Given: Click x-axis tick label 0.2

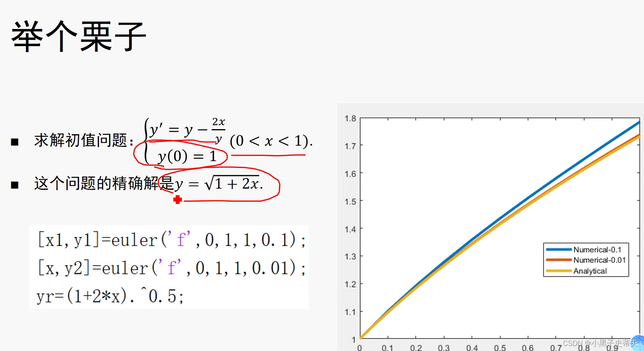Looking at the screenshot, I should 416,347.
